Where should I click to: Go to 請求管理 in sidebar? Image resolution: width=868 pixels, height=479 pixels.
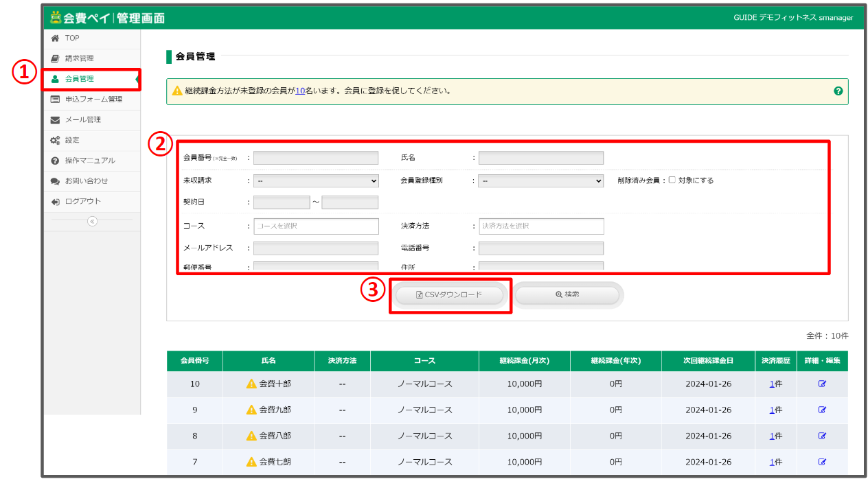tap(79, 58)
